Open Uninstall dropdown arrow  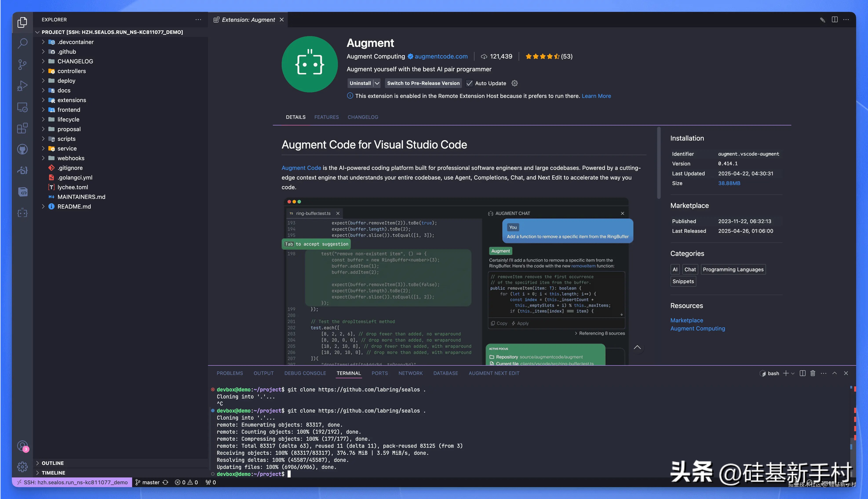point(377,83)
